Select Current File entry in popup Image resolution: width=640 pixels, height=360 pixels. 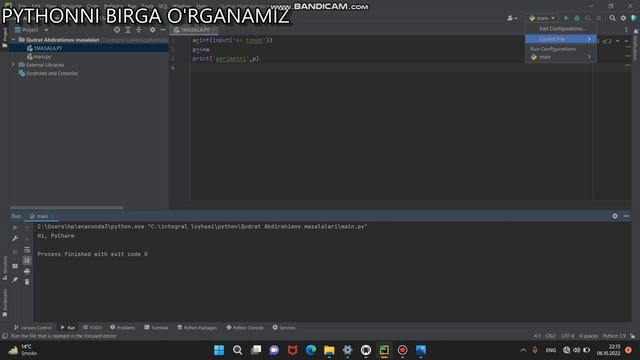560,39
